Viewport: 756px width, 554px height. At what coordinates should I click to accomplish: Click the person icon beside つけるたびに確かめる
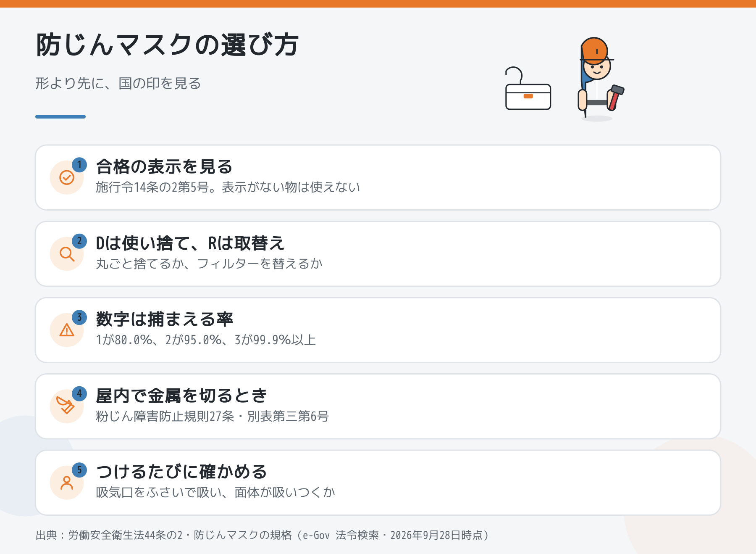[x=67, y=483]
